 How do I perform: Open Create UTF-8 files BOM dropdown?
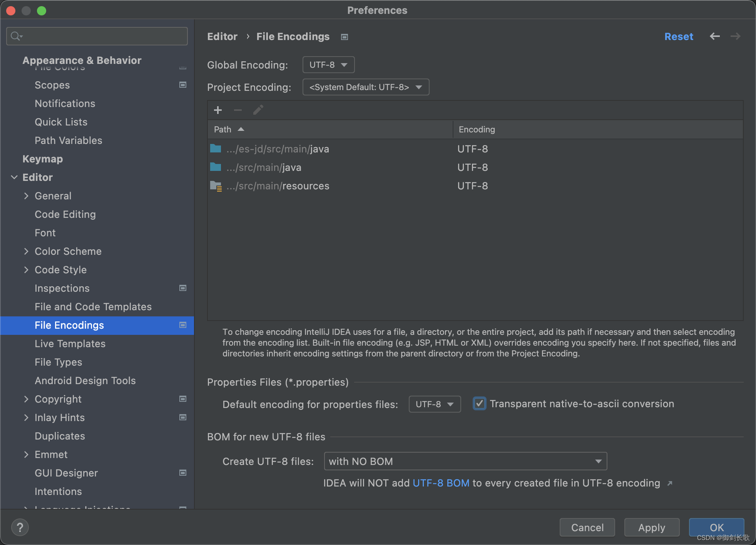tap(465, 461)
